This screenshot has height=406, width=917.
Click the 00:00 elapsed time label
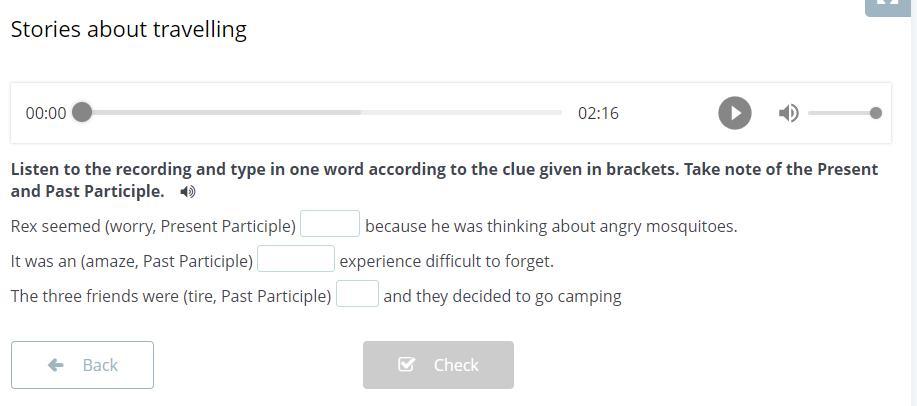46,113
